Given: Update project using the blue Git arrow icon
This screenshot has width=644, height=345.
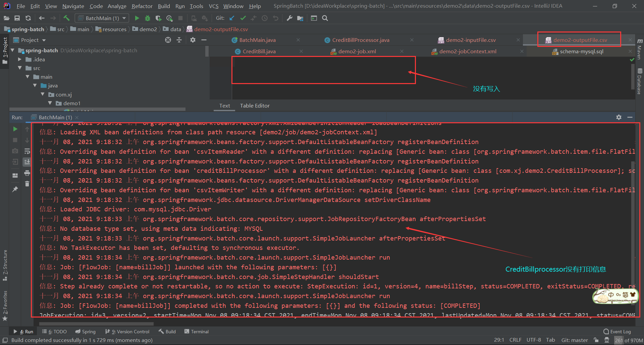Looking at the screenshot, I should 231,18.
